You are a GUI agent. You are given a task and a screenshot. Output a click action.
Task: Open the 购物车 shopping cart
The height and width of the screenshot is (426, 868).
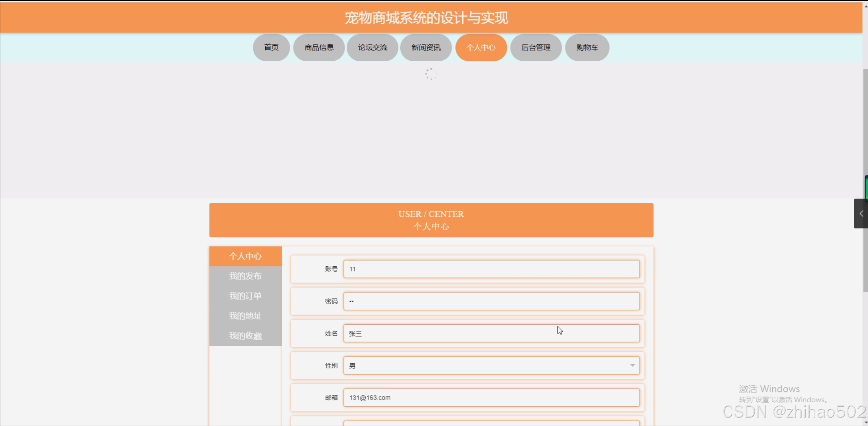[x=587, y=47]
